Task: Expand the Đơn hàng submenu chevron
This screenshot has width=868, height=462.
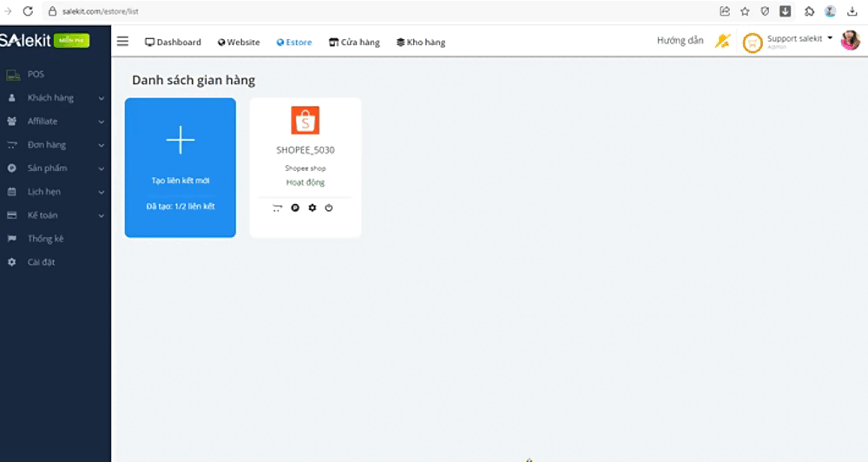Action: click(102, 146)
